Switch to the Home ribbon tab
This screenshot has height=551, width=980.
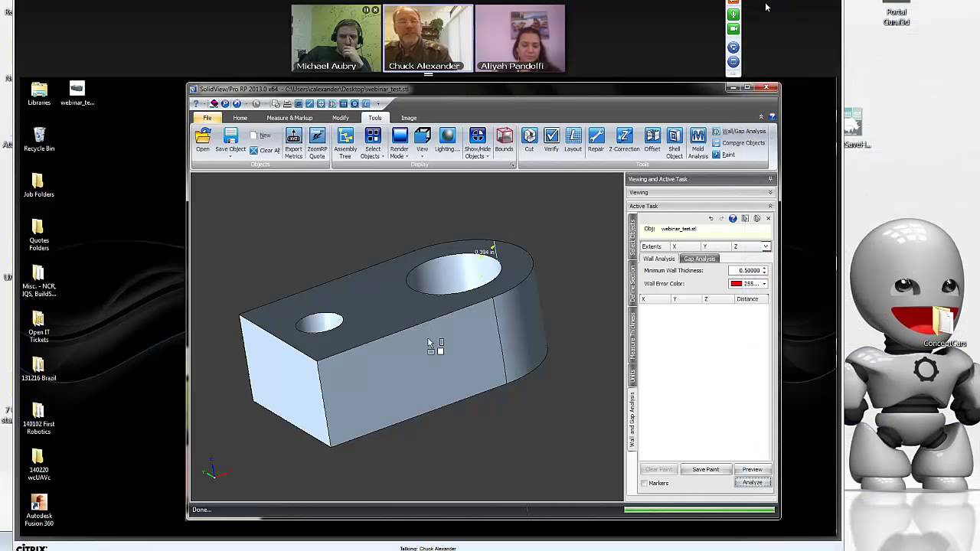tap(240, 118)
